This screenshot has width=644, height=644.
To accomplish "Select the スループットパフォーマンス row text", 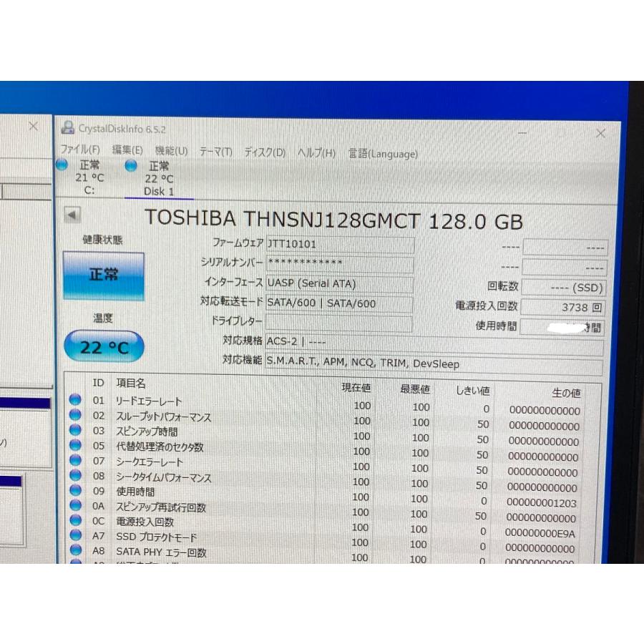I will coord(163,417).
